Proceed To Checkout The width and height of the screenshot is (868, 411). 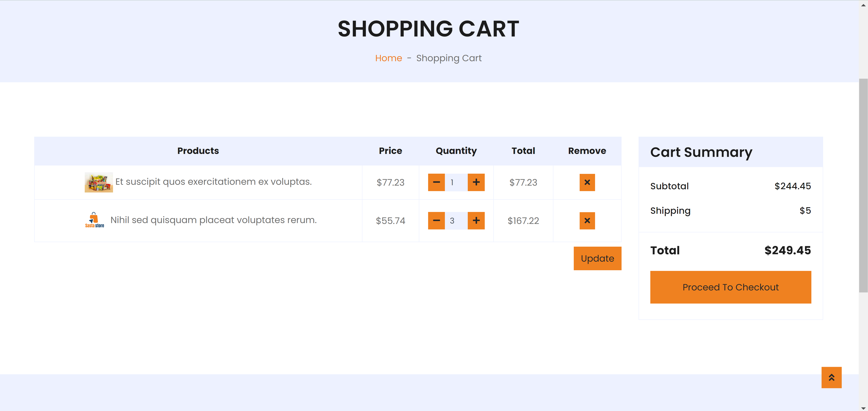pos(731,287)
